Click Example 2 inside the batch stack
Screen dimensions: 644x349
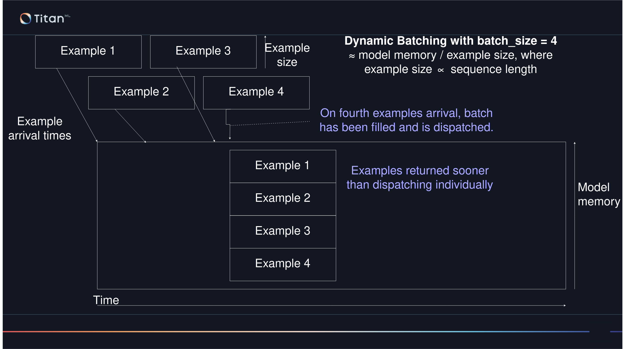coord(283,199)
